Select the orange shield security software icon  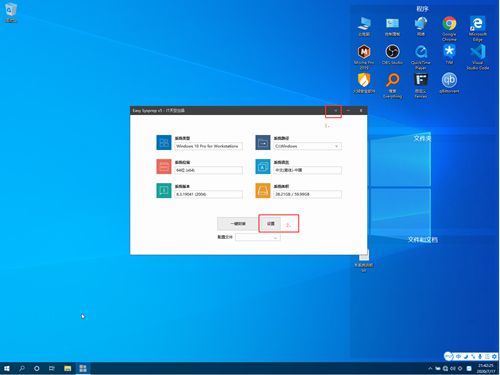point(364,83)
